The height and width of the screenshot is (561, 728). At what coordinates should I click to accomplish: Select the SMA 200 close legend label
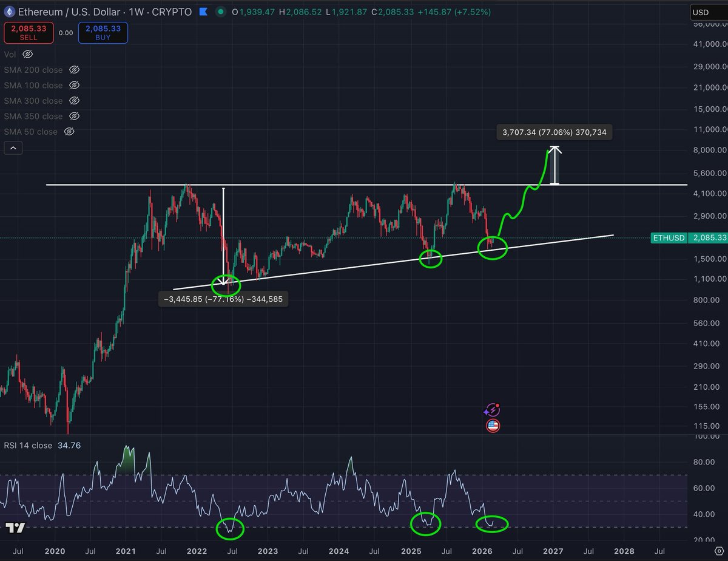coord(33,70)
